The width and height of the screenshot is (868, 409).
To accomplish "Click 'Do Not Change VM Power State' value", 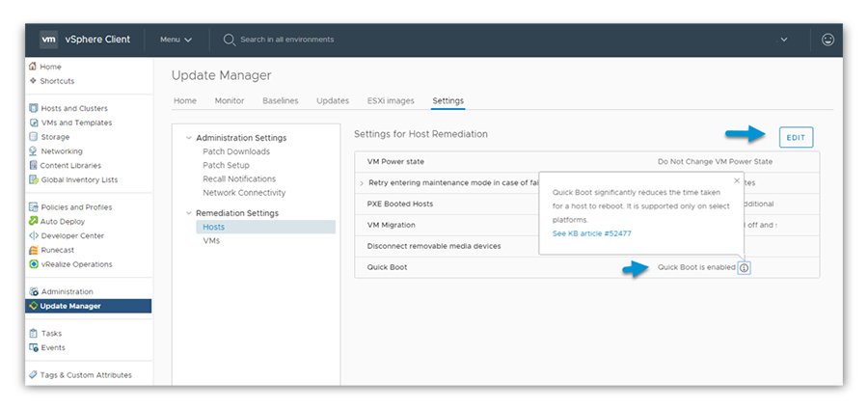I will coord(715,162).
